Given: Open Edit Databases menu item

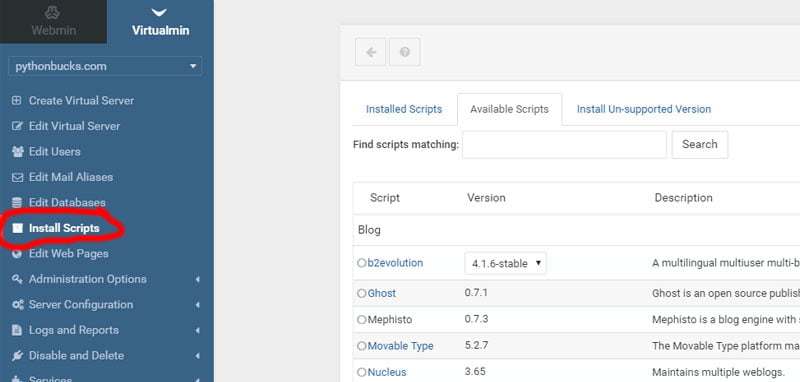Looking at the screenshot, I should (67, 202).
